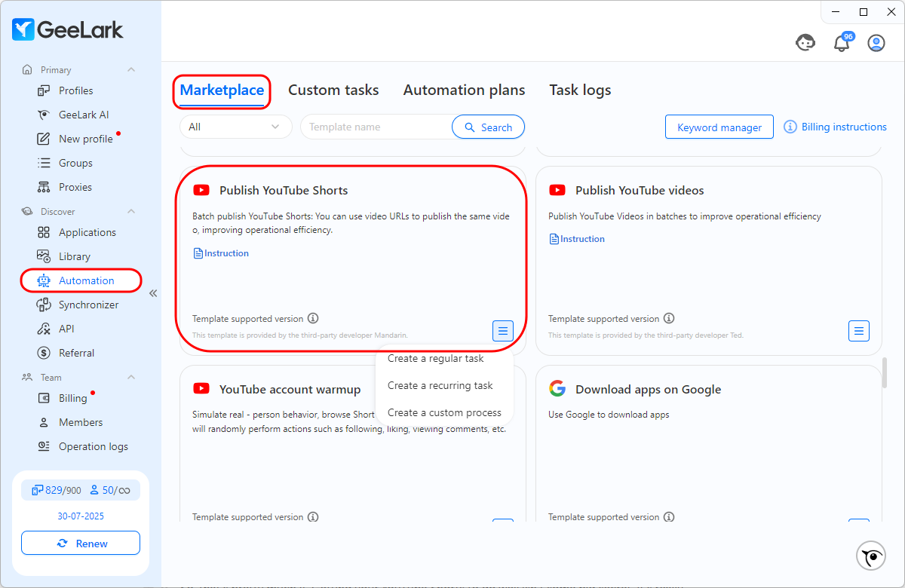The width and height of the screenshot is (905, 588).
Task: Click info icon on YouTube account warmup card
Action: tap(313, 517)
